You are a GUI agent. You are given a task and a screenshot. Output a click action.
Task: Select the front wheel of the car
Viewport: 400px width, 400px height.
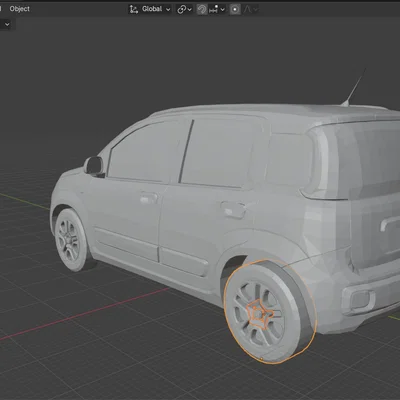71,240
